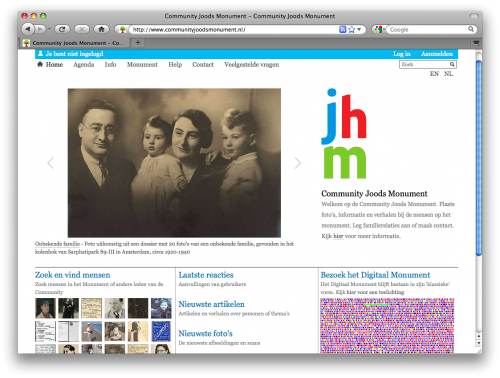This screenshot has width=500, height=378.
Task: Click the Stop loading X button
Action: click(x=82, y=29)
